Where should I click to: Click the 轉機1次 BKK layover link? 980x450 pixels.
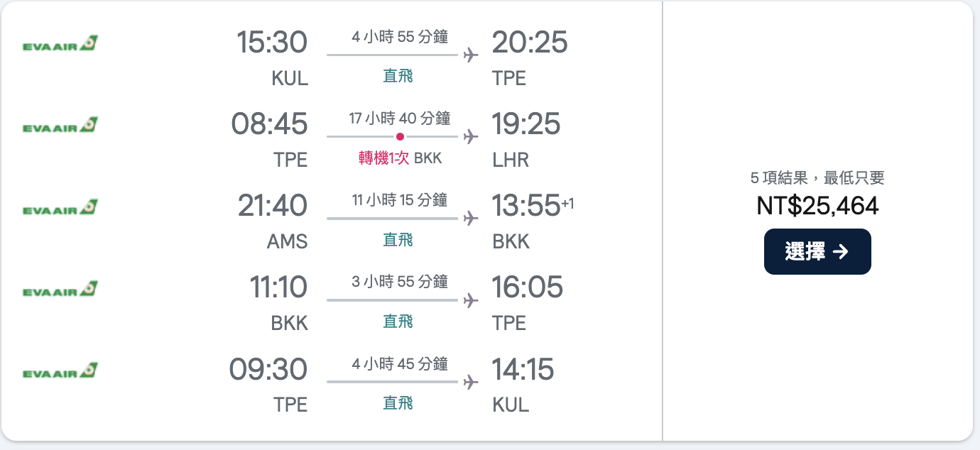(x=398, y=159)
